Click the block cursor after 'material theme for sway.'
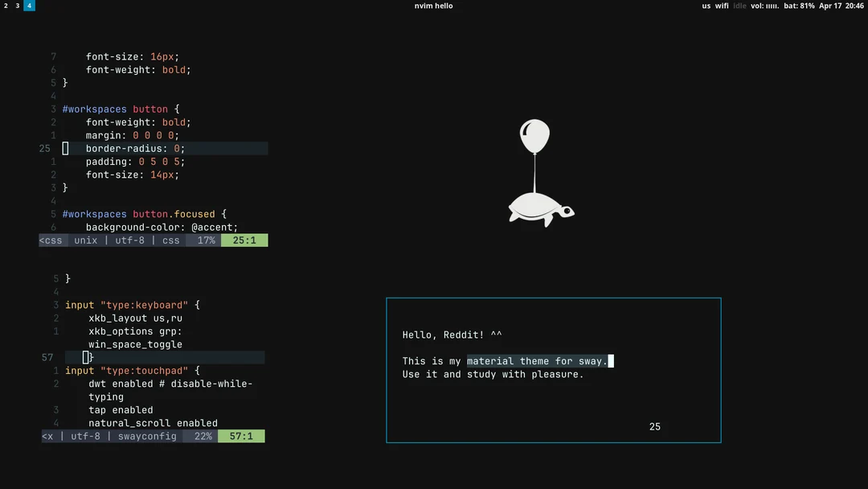Image resolution: width=868 pixels, height=489 pixels. click(609, 361)
